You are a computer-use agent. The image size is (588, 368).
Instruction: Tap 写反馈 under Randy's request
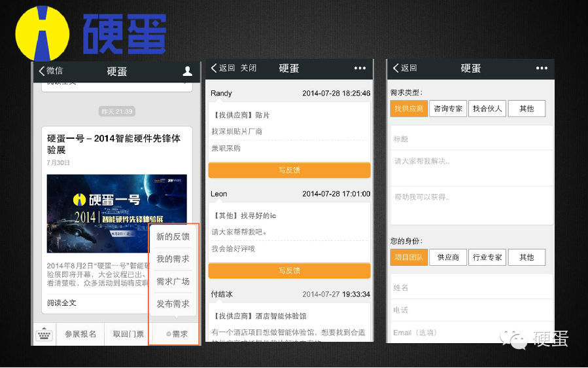[x=289, y=170]
